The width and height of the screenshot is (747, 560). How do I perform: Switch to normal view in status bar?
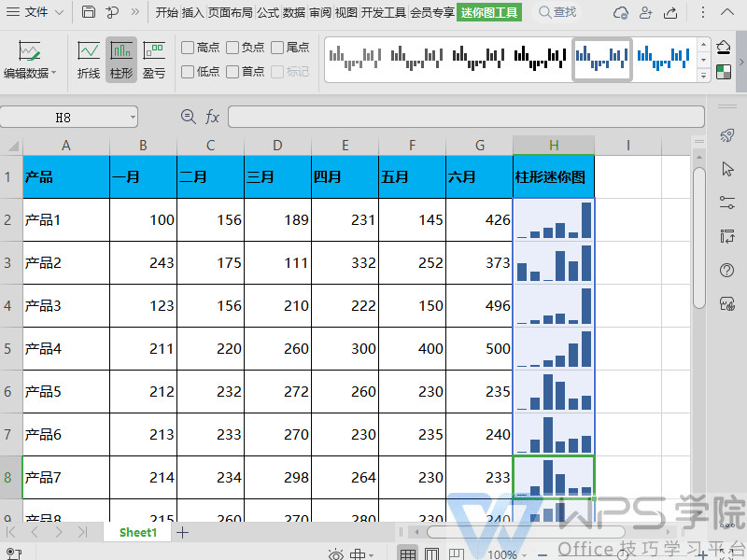point(408,553)
